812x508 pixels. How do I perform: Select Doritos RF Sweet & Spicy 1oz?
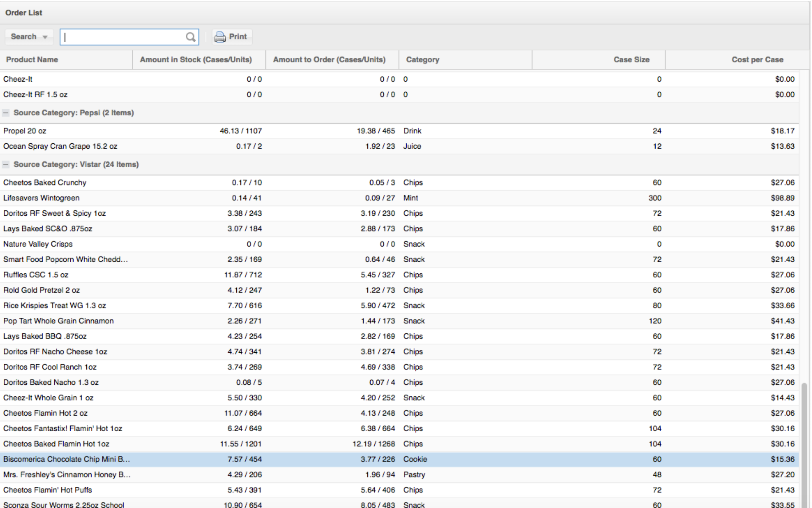pyautogui.click(x=399, y=213)
